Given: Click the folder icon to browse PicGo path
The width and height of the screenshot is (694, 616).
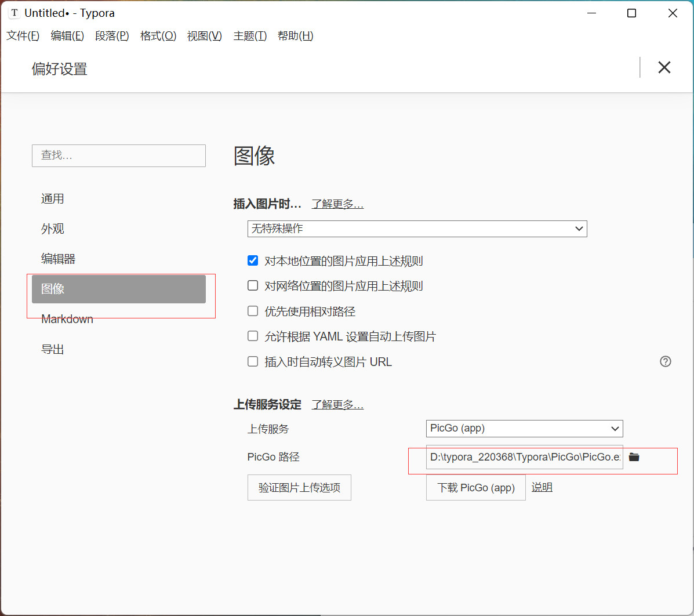Looking at the screenshot, I should click(x=634, y=457).
